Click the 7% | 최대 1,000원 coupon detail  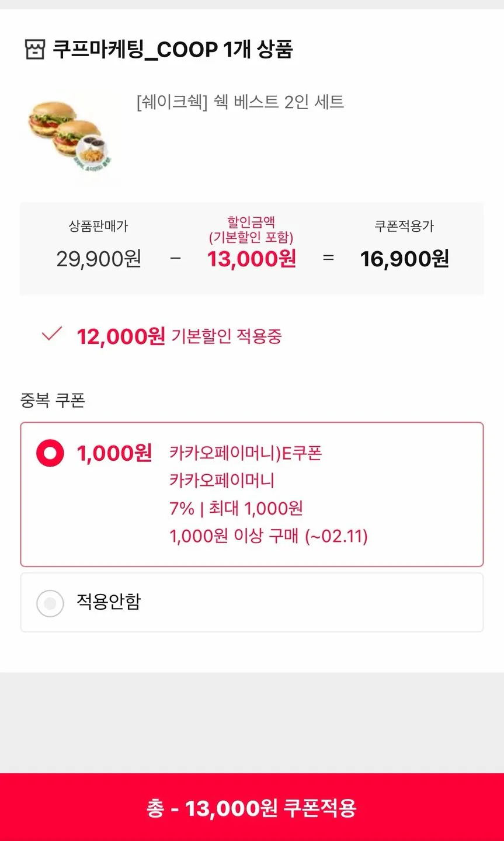(x=236, y=508)
